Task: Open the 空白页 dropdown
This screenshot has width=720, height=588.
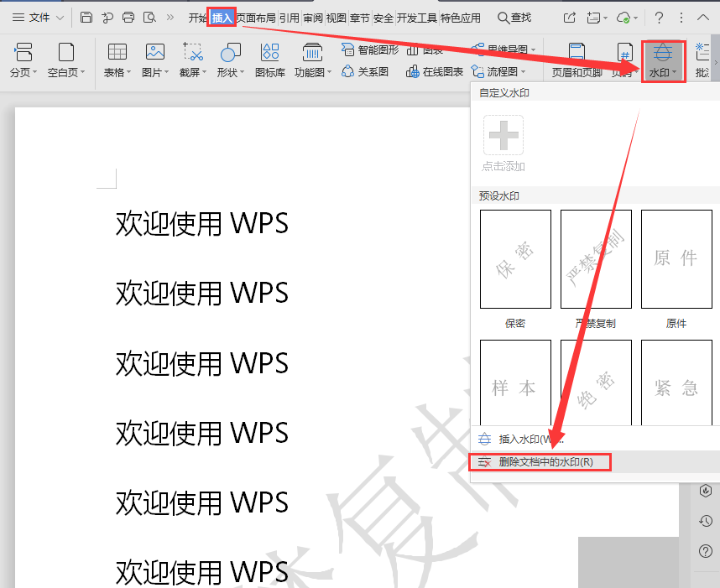Action: (x=66, y=60)
